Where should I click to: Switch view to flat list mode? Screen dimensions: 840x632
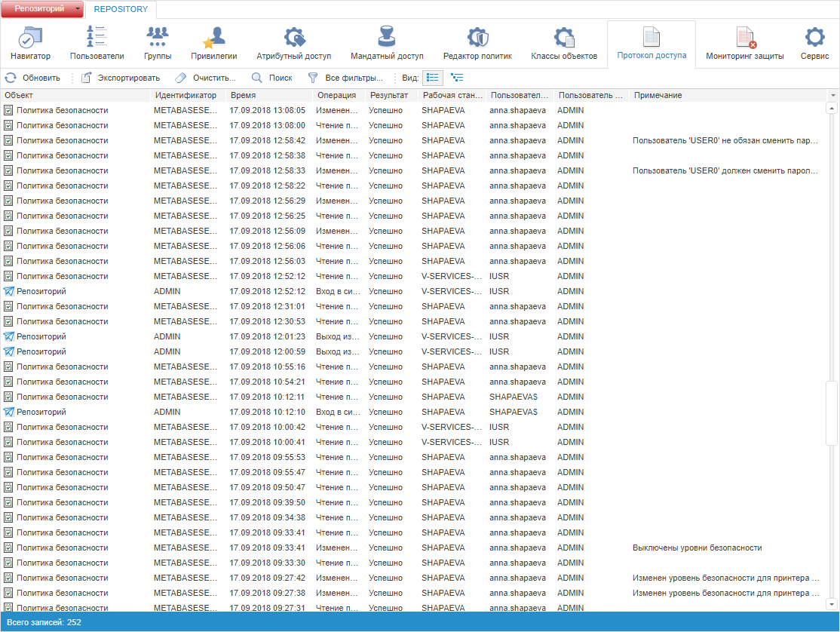[x=433, y=78]
